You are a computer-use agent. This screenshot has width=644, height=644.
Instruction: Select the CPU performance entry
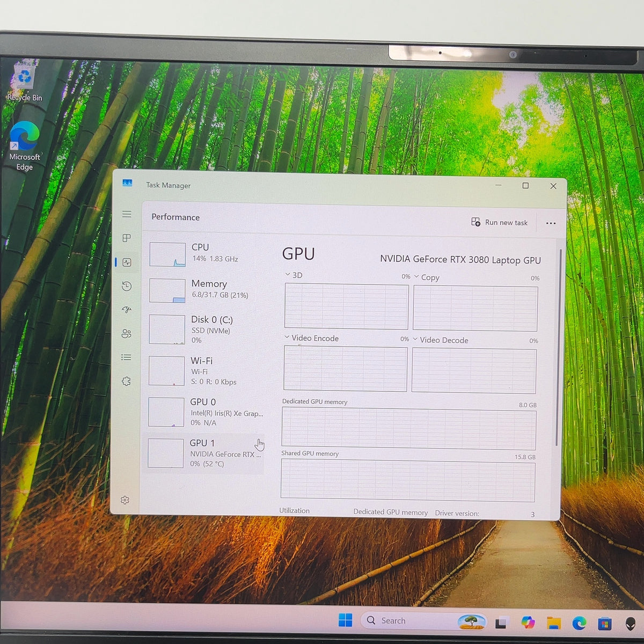[206, 254]
